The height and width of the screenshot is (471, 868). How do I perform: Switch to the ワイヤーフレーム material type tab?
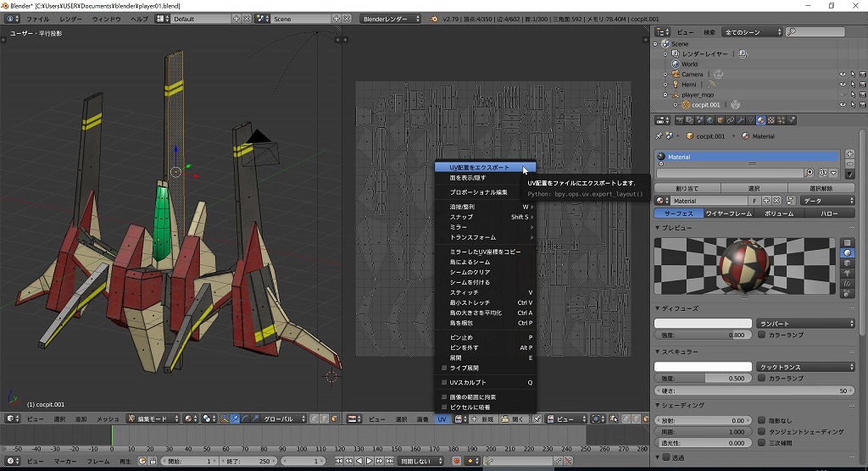729,213
